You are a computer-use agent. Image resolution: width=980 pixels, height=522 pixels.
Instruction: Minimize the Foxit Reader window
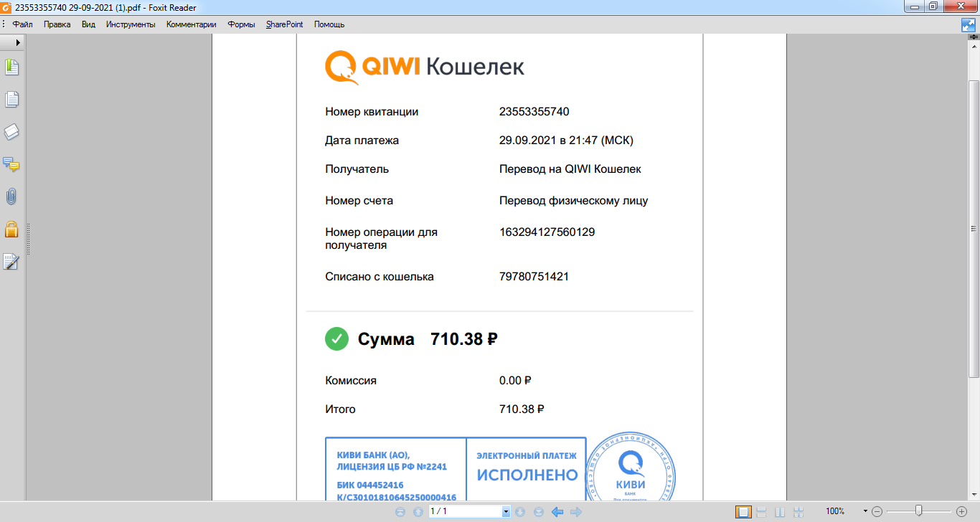click(914, 6)
